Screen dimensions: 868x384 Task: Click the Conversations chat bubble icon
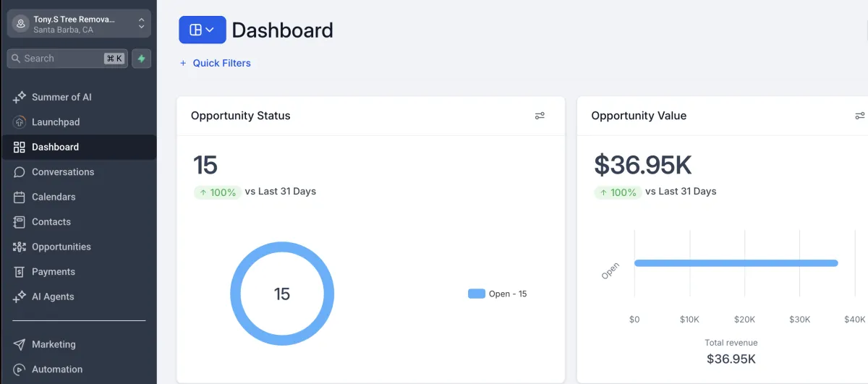coord(20,172)
